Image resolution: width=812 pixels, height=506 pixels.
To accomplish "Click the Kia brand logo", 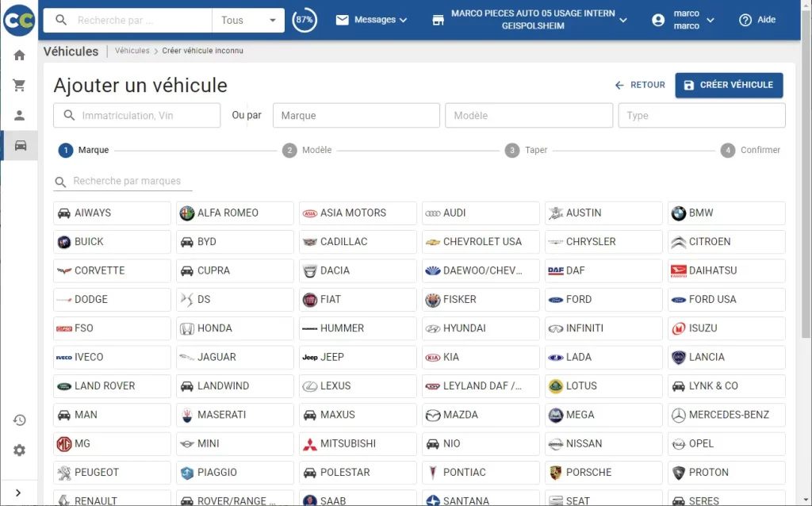I will point(432,358).
